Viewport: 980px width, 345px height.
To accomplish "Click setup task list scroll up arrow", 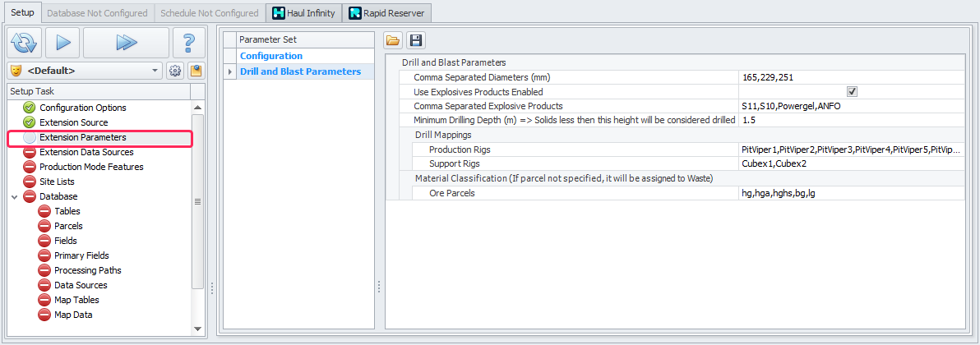I will tap(197, 107).
